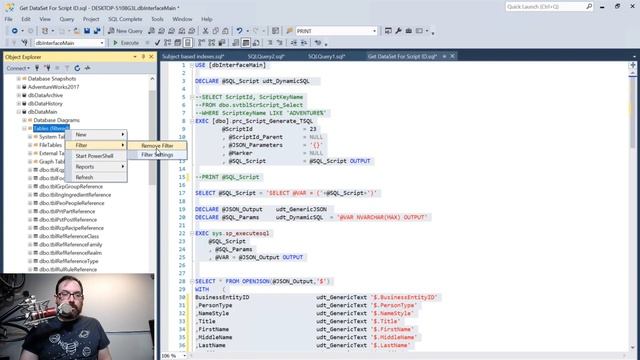Select dbo.tblRcpRecipeReference table

[x=71, y=228]
